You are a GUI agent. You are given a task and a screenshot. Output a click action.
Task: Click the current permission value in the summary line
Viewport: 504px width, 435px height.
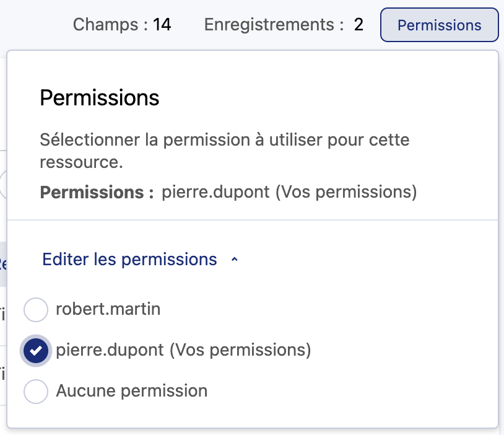[x=215, y=192]
